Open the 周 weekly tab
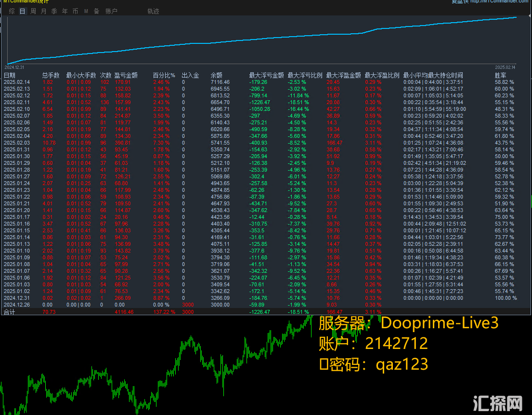Image resolution: width=532 pixels, height=415 pixels. click(x=33, y=11)
